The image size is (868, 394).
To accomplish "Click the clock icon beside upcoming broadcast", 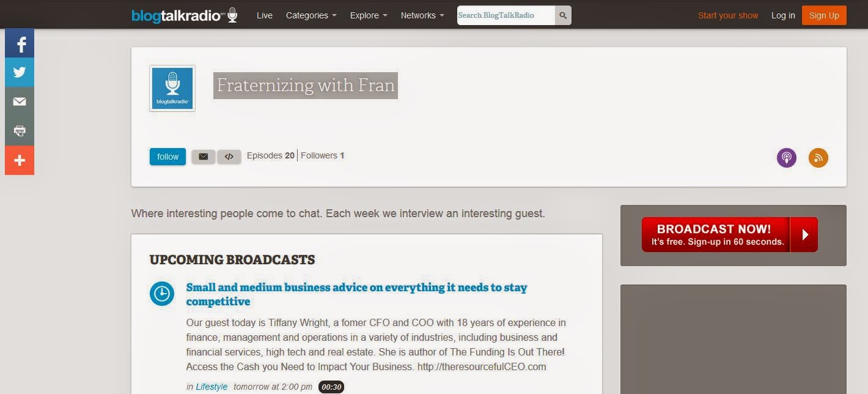I will click(162, 294).
